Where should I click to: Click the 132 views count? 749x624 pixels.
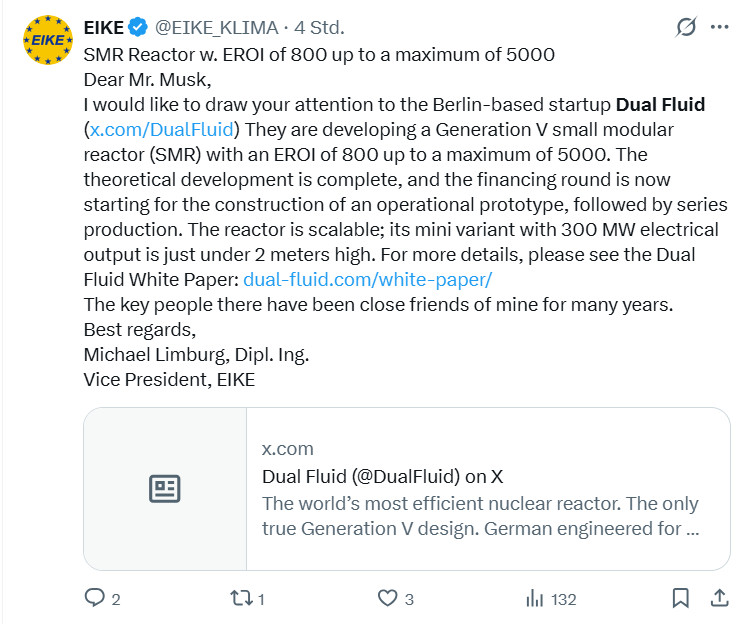pos(563,599)
